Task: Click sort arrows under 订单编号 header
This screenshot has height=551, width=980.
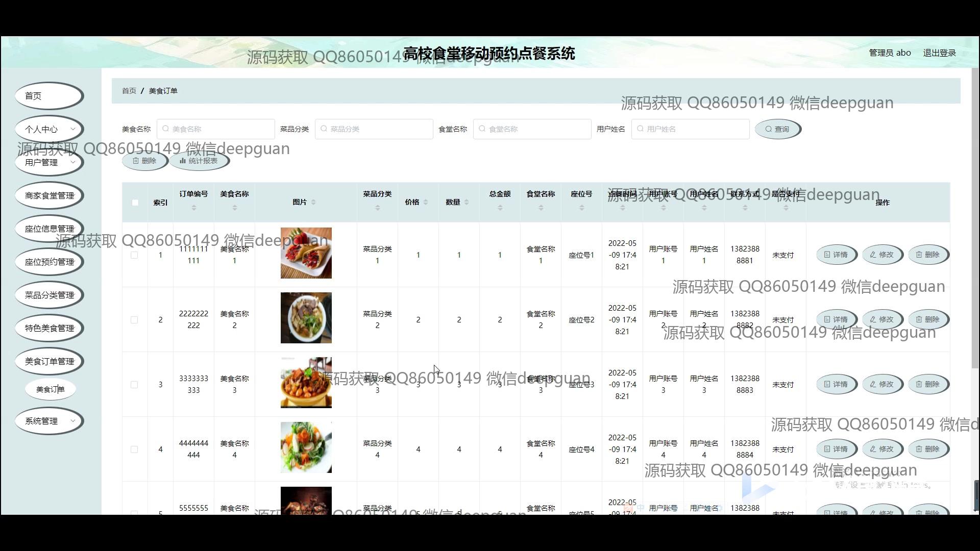Action: (193, 208)
